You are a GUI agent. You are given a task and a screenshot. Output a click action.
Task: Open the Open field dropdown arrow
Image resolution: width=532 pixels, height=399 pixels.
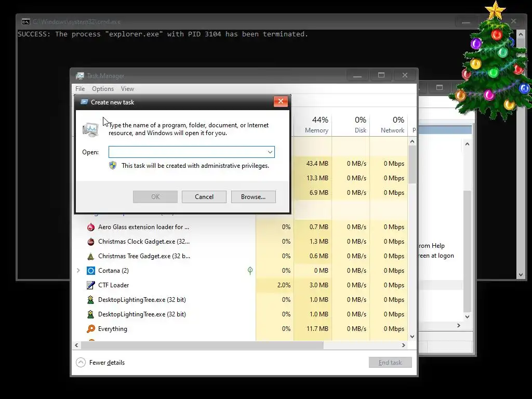[x=270, y=152]
